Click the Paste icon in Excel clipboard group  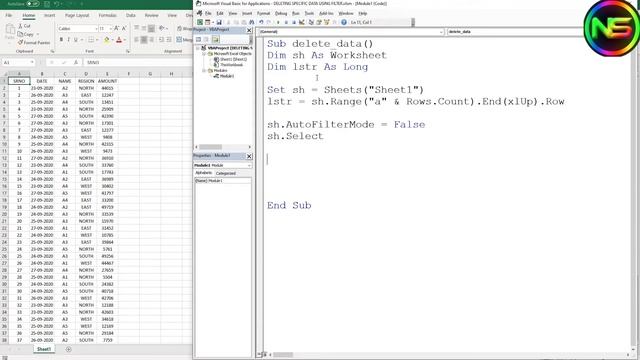point(10,32)
